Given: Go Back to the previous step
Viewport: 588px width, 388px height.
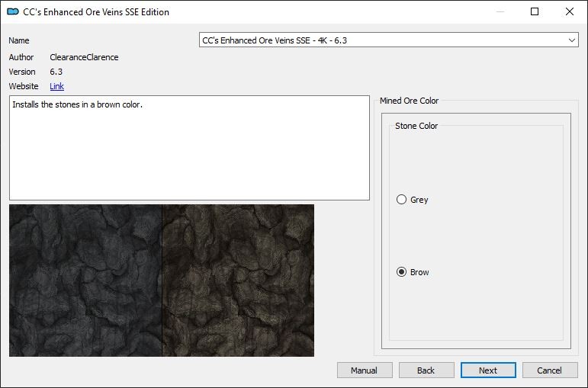Looking at the screenshot, I should (426, 370).
